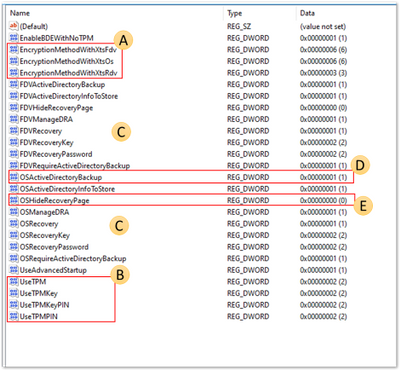This screenshot has height=370, width=400.
Task: Select the EncryptionMethodWithXtsRdv name
Action: pos(68,73)
